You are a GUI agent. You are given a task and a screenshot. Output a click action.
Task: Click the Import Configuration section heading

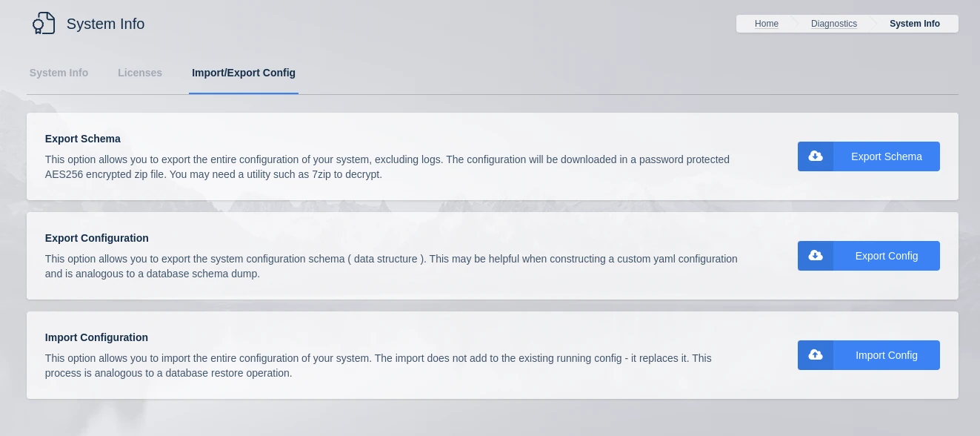(96, 337)
